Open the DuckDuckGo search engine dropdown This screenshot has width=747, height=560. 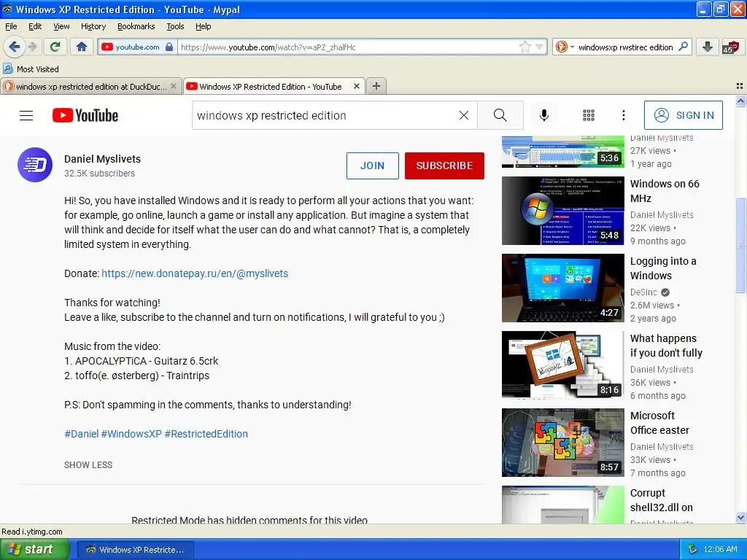tap(565, 47)
